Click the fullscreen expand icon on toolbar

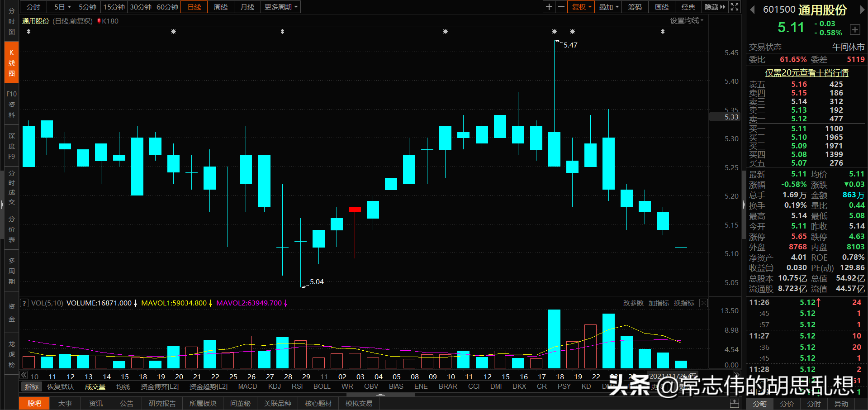734,7
